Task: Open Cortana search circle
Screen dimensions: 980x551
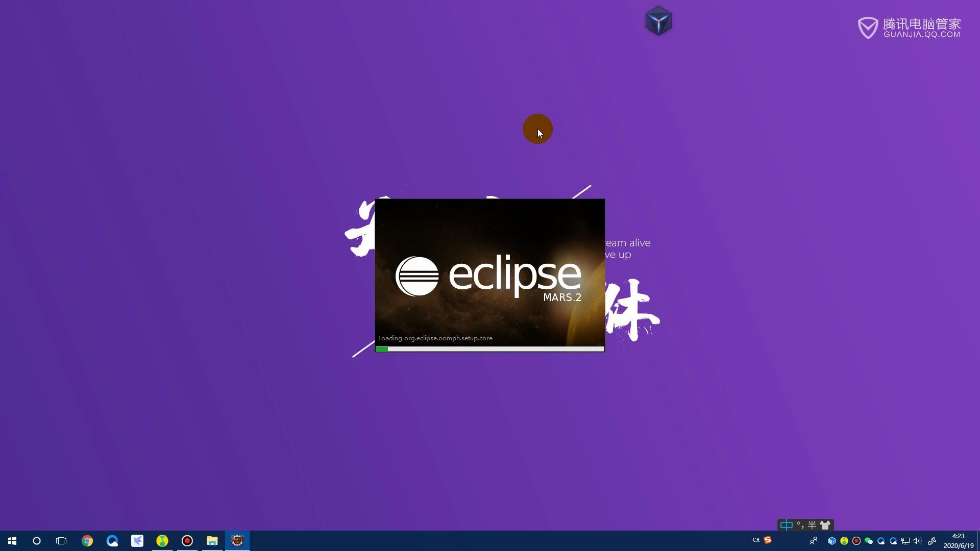Action: click(x=37, y=541)
